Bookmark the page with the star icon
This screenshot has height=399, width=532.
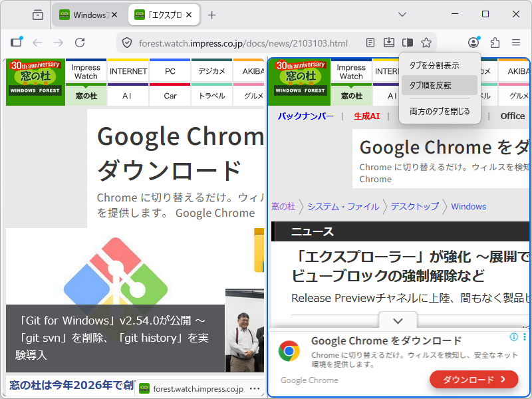426,43
